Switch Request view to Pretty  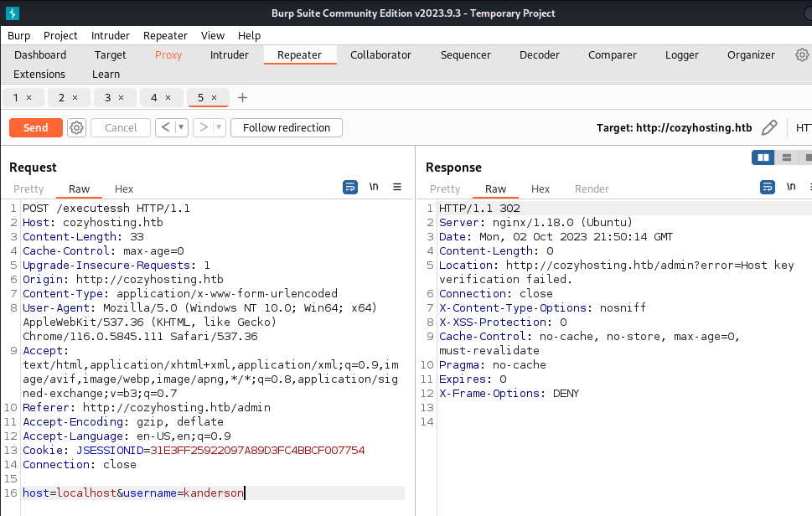point(28,189)
